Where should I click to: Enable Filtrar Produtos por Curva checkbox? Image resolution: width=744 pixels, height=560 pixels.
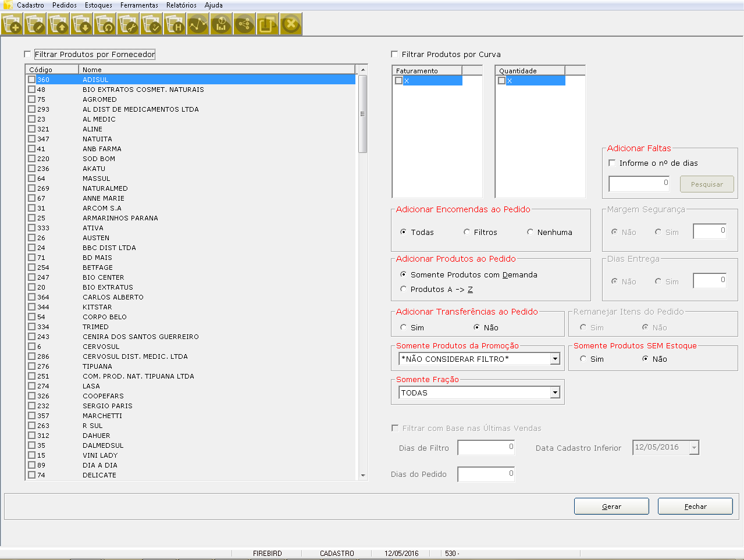coord(395,54)
